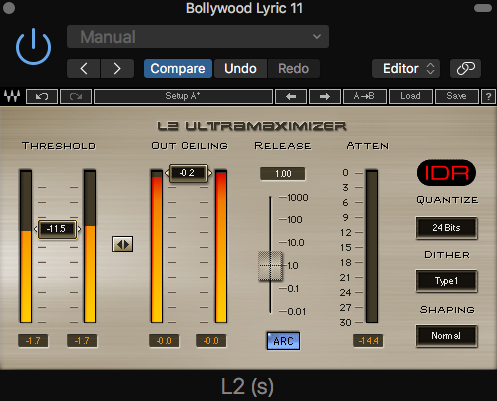This screenshot has height=401, width=497.
Task: Open the Shaping Normal selector
Action: [446, 336]
